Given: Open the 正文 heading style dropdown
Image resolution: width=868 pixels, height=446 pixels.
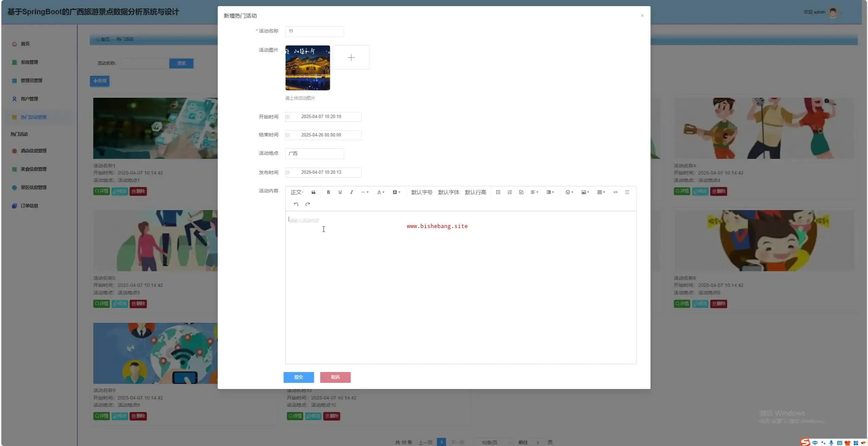Looking at the screenshot, I should tap(297, 192).
